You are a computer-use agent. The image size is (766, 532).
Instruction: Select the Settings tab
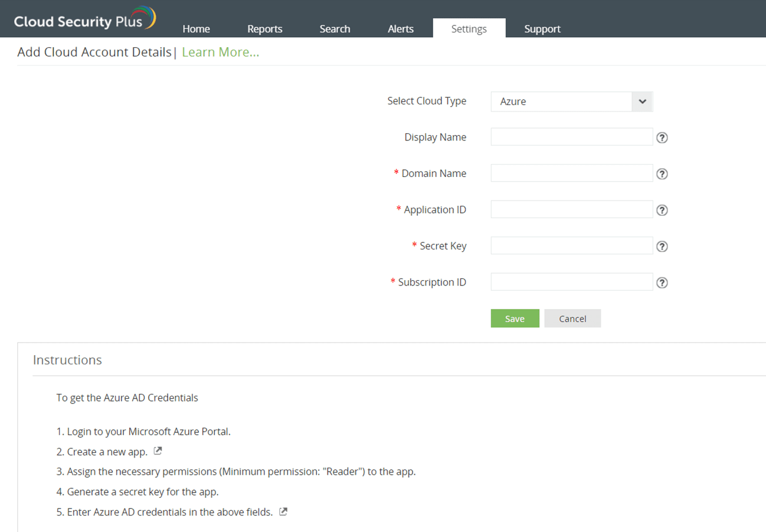click(x=469, y=28)
